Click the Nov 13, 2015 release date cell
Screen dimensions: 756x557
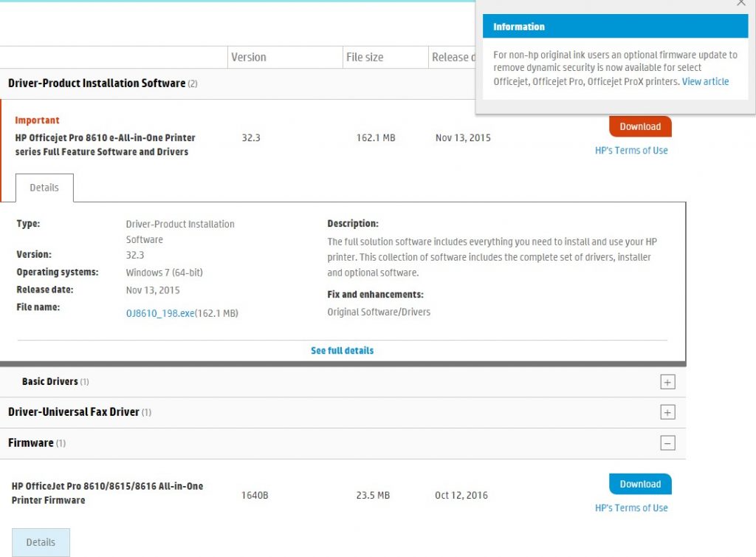coord(463,138)
